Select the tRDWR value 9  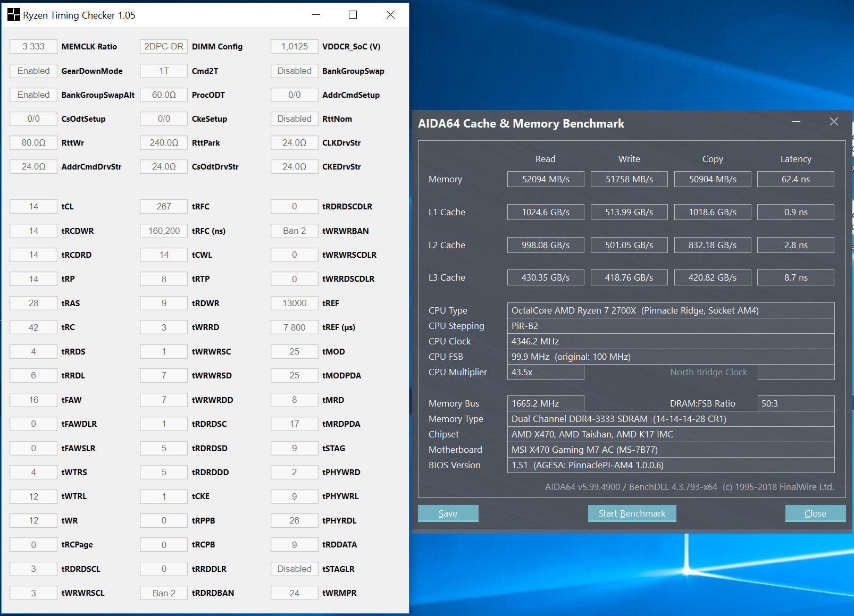[164, 303]
